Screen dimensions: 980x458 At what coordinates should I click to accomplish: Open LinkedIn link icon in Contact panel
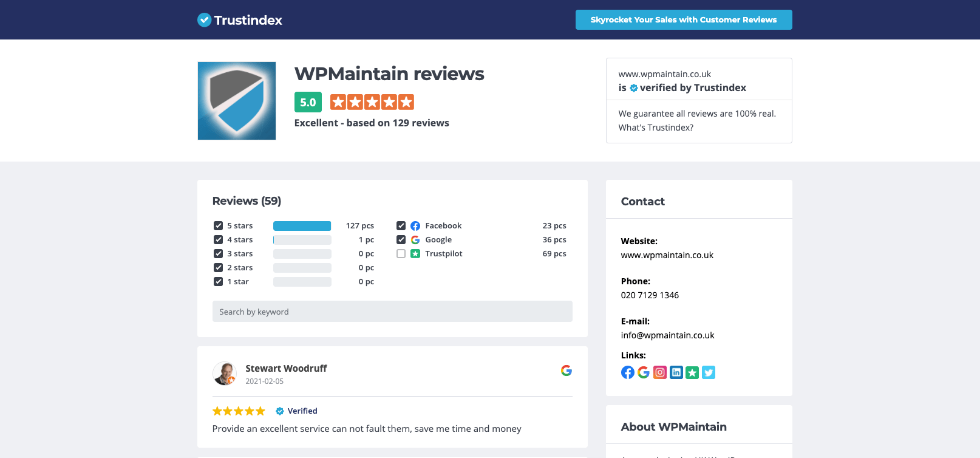[676, 372]
